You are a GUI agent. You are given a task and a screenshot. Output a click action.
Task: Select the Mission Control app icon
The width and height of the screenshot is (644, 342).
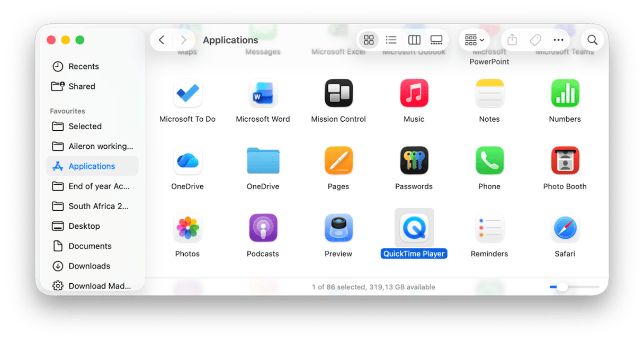coord(338,94)
